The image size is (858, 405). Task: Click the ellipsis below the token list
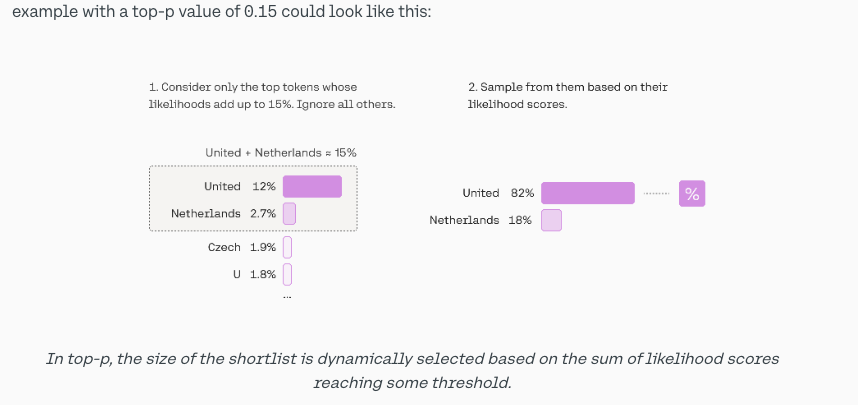pos(287,297)
